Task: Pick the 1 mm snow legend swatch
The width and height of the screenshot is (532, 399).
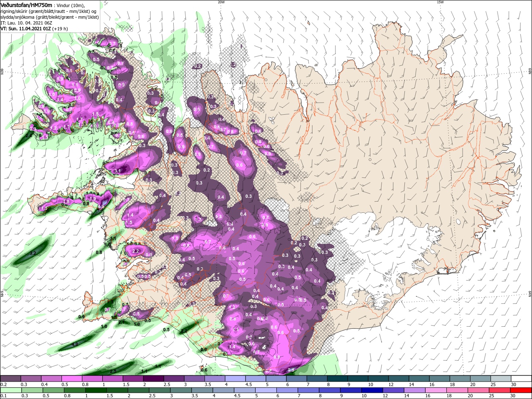Action: [x=112, y=379]
